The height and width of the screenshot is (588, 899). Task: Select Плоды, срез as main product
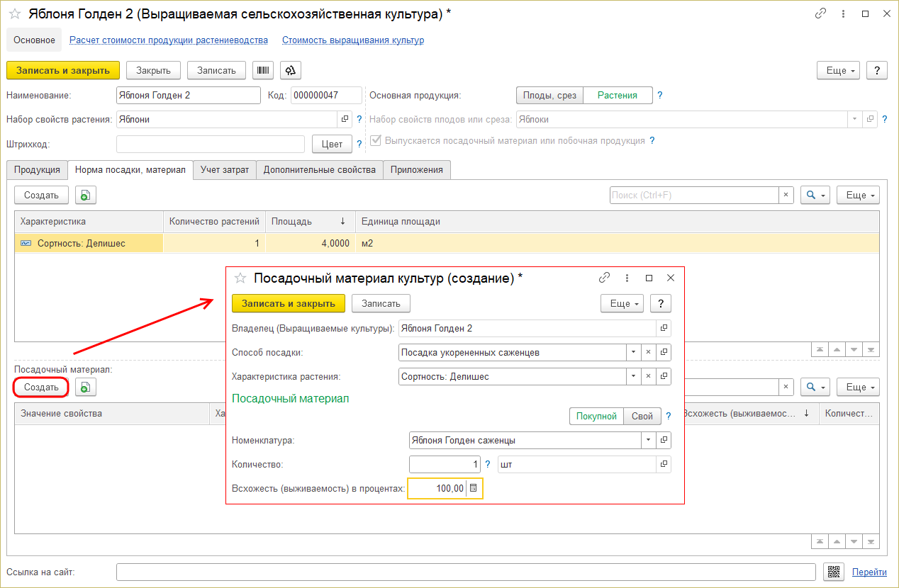(x=549, y=95)
